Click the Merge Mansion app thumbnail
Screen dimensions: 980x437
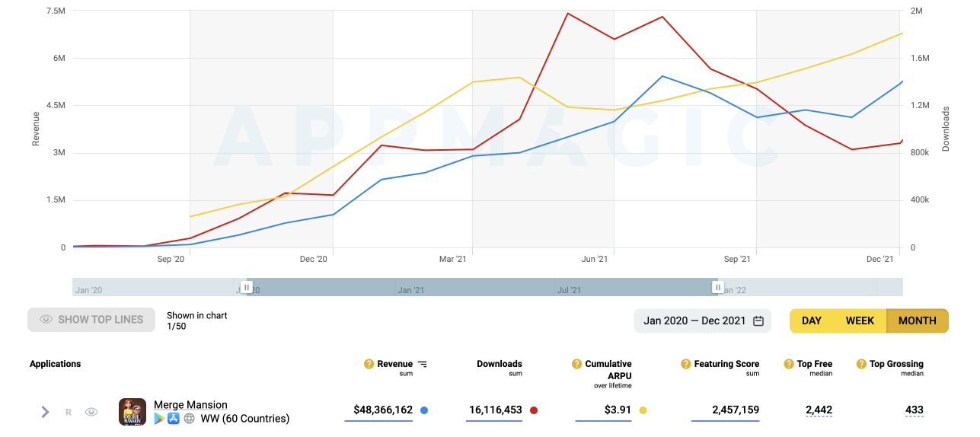coord(132,412)
